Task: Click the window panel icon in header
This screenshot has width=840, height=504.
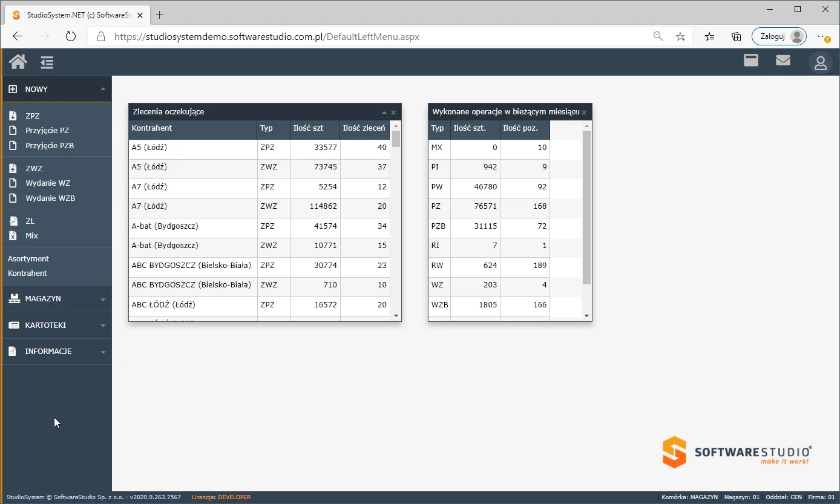Action: point(751,61)
